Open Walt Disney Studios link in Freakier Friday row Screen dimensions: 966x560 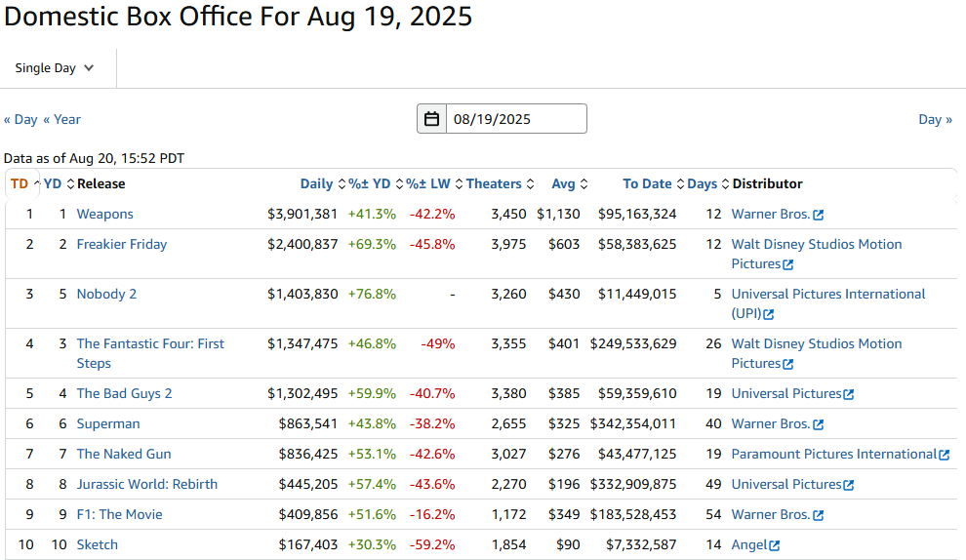coord(817,254)
